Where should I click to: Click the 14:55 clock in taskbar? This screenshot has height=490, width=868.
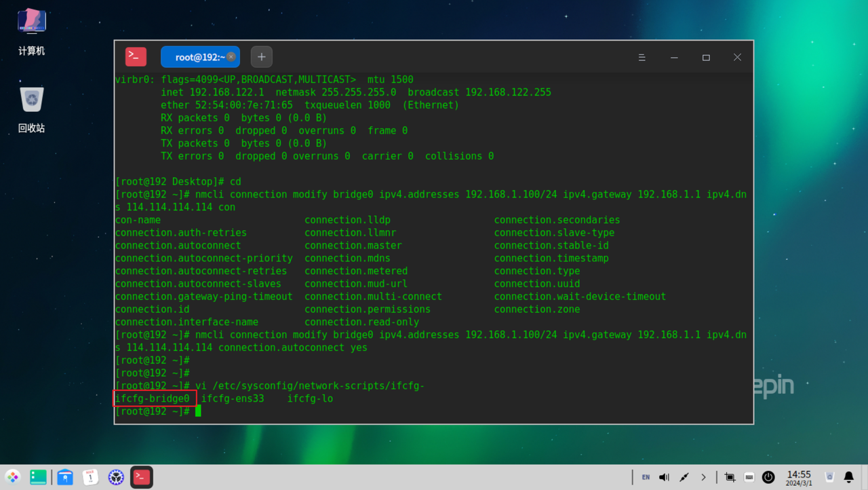pyautogui.click(x=799, y=478)
